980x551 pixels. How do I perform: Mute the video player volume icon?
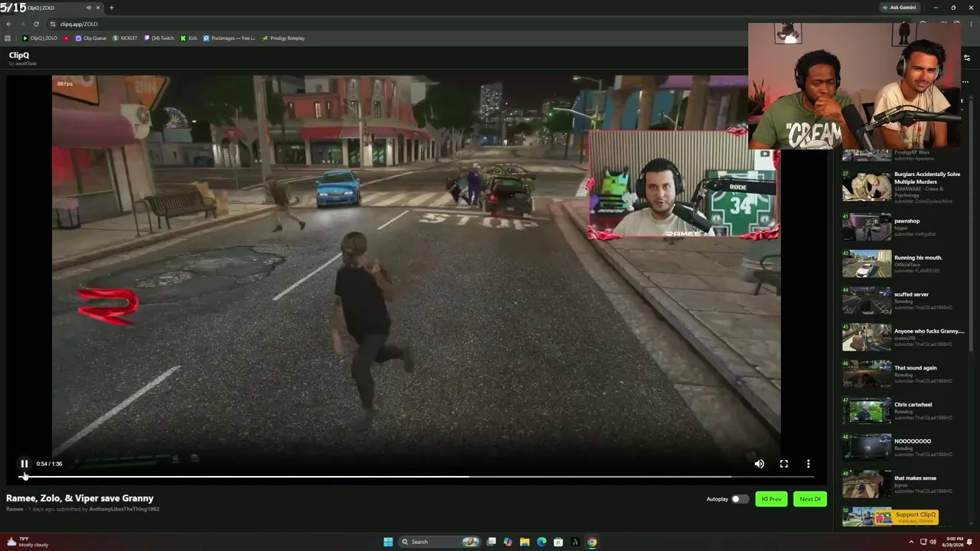759,464
